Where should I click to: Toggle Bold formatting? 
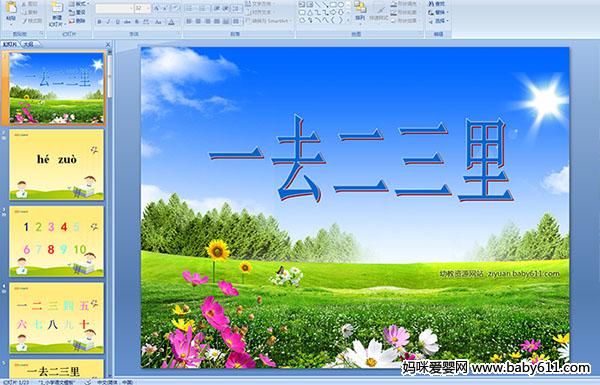pyautogui.click(x=99, y=22)
